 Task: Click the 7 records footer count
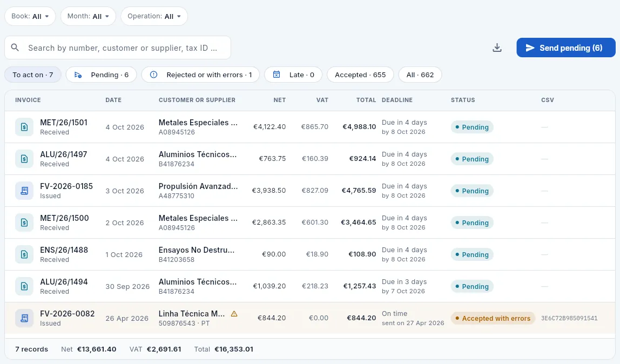(32, 349)
